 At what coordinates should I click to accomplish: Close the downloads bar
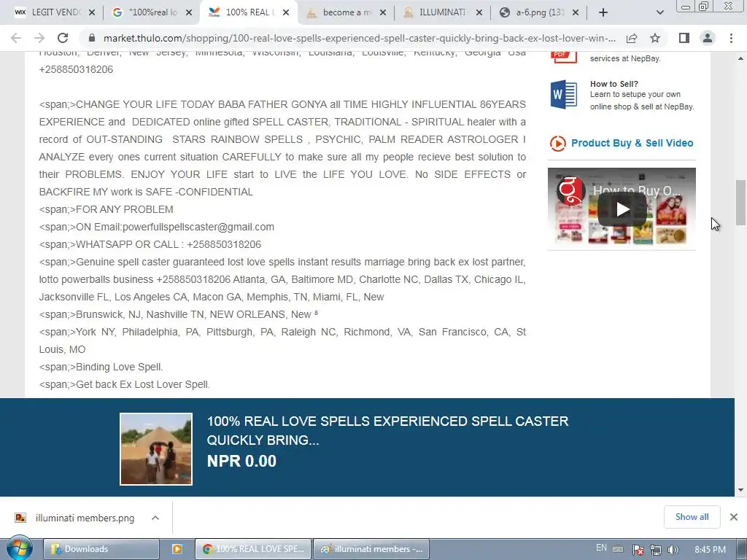[x=734, y=517]
